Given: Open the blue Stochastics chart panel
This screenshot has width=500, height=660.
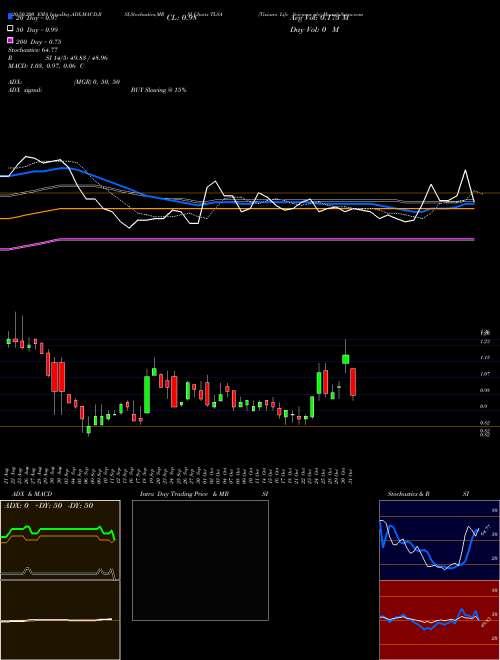Looking at the screenshot, I should pyautogui.click(x=439, y=540).
